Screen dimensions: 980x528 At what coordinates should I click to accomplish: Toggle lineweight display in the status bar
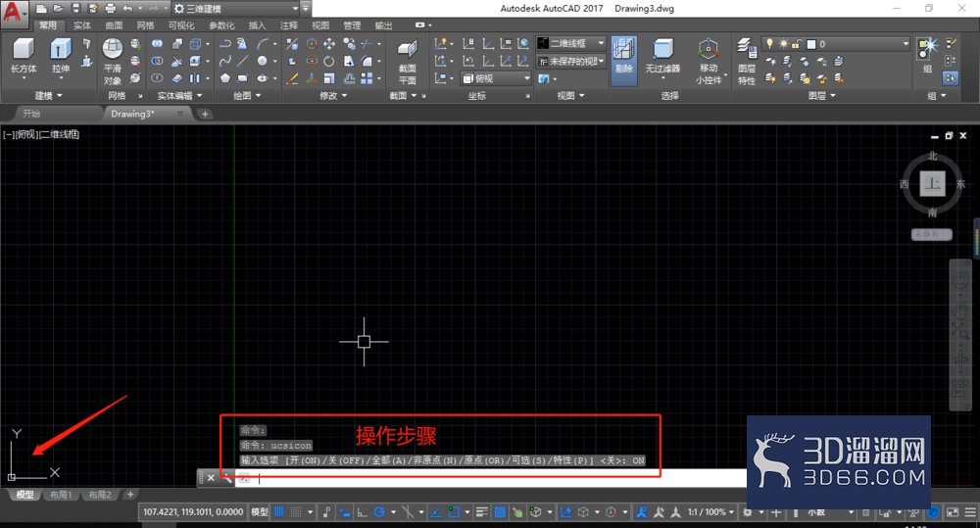point(482,512)
